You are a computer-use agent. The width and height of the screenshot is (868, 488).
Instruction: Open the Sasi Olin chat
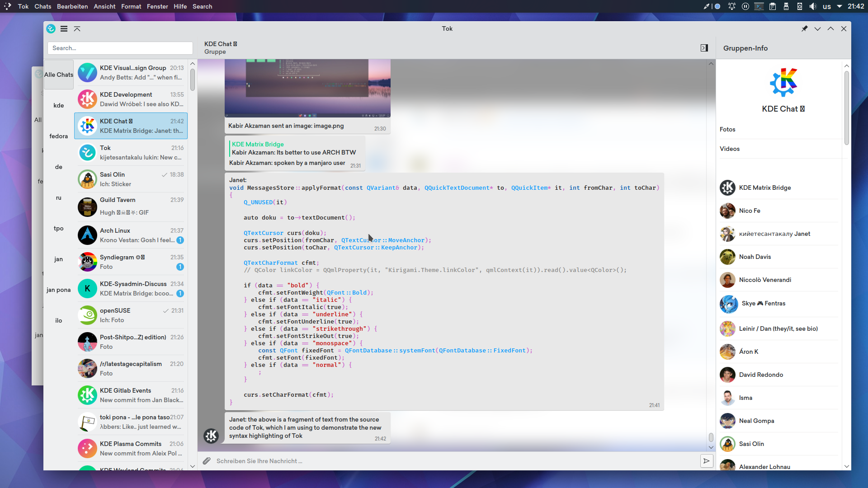coord(131,179)
